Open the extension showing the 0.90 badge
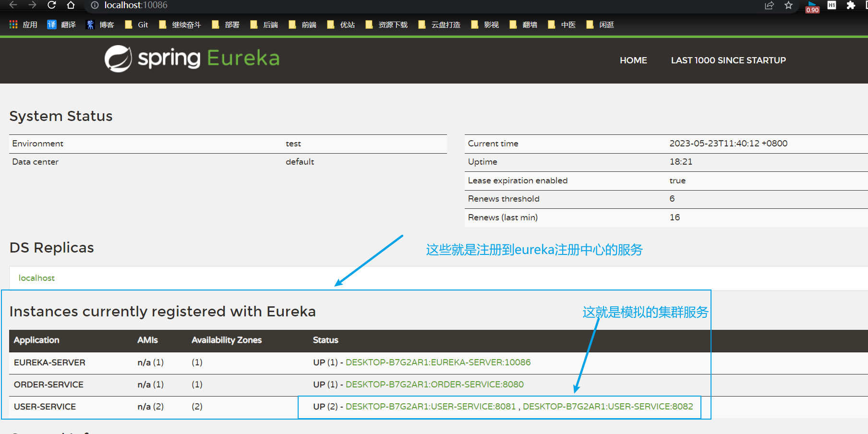Viewport: 868px width, 434px height. (812, 7)
